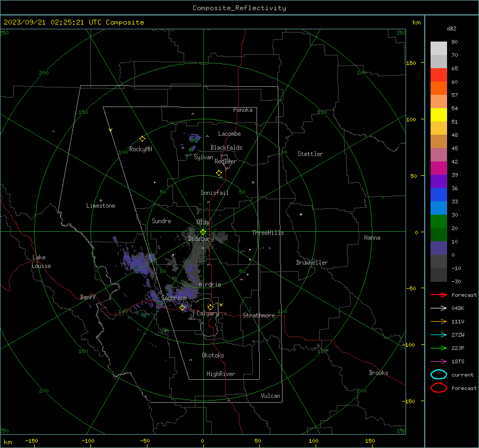Viewport: 479px width, 448px height.
Task: Click the Strathmore label
Action: tap(259, 315)
